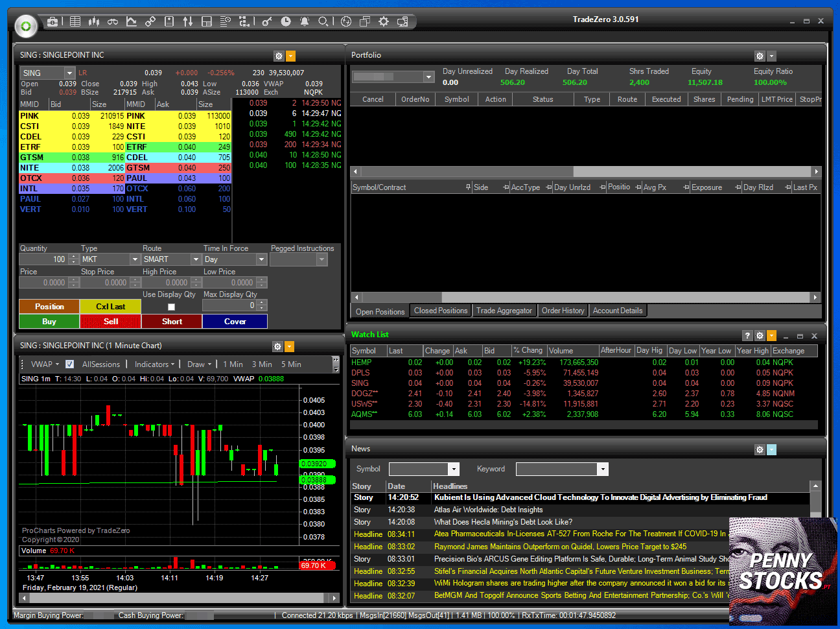Open the chart Draw dropdown menu

[x=199, y=364]
